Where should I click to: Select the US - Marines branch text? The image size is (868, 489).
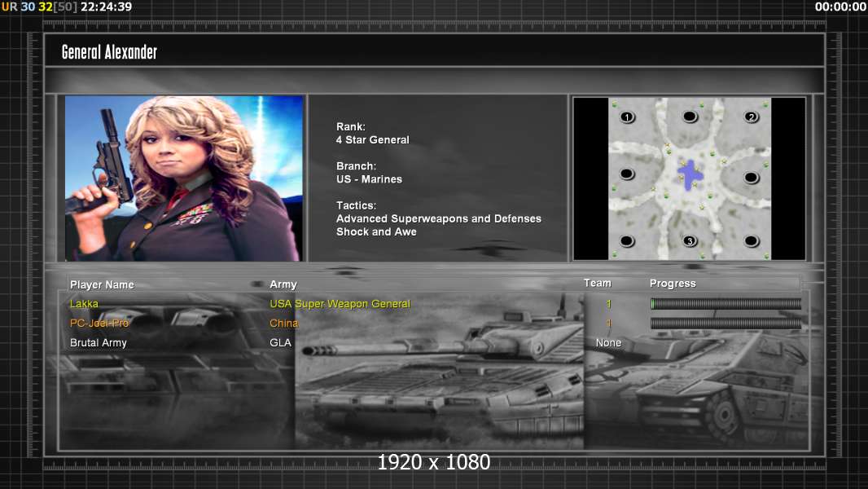coord(369,179)
